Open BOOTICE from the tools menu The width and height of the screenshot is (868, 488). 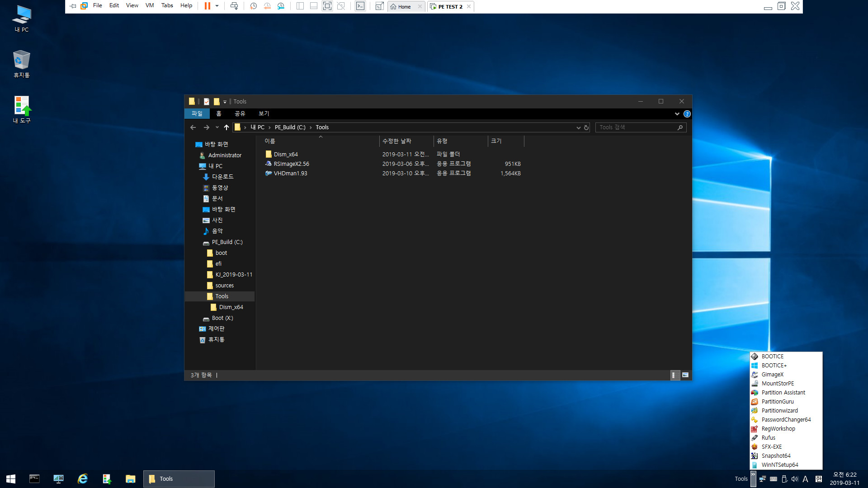pyautogui.click(x=773, y=356)
